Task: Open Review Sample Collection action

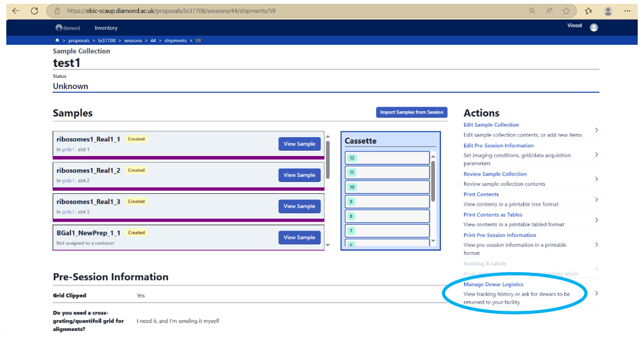Action: click(x=495, y=174)
